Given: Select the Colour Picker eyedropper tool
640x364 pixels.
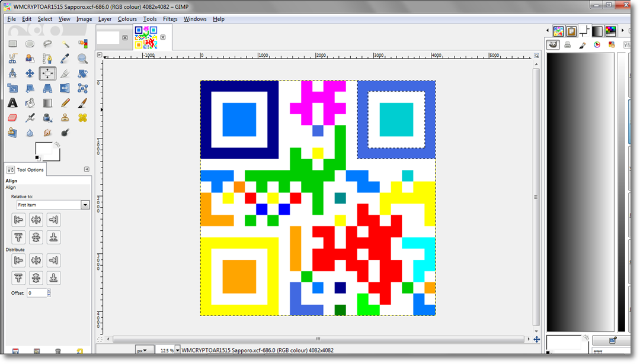Looking at the screenshot, I should click(x=65, y=59).
